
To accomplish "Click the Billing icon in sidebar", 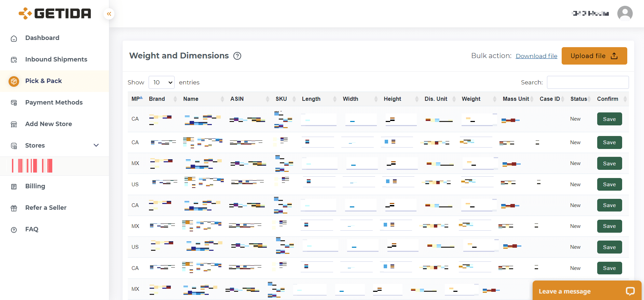I will click(14, 187).
